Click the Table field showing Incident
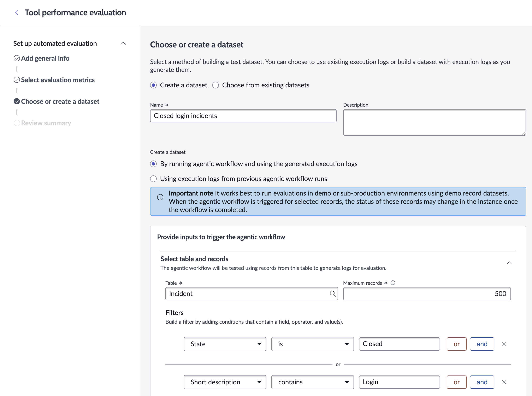The image size is (532, 396). (252, 294)
